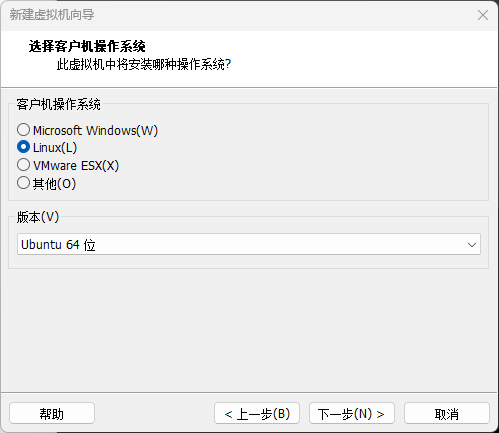Click the 新建虚拟机向导 title bar text
The height and width of the screenshot is (433, 499).
click(x=52, y=15)
